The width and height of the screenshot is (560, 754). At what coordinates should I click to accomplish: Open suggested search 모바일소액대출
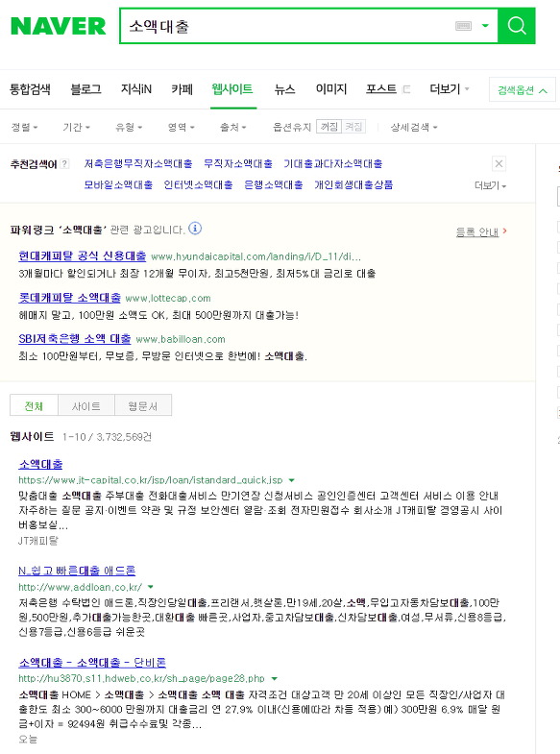(118, 184)
